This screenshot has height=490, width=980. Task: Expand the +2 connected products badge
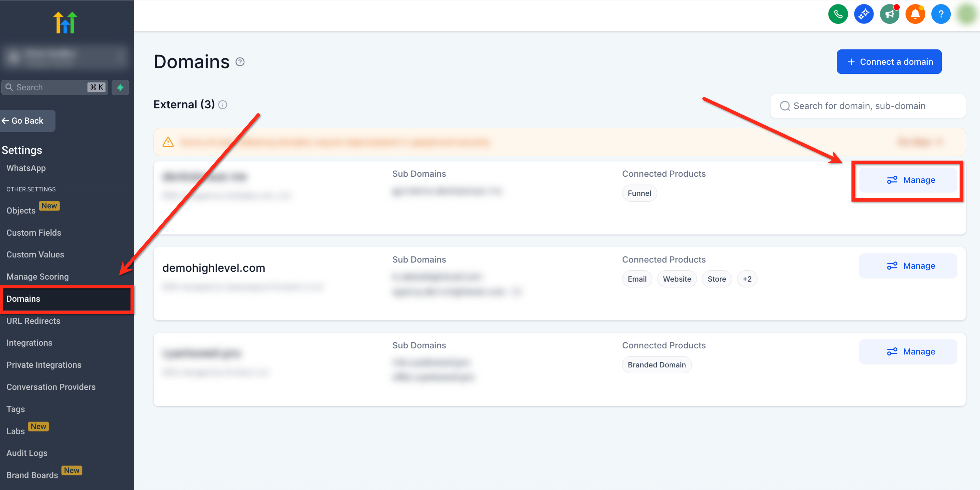pyautogui.click(x=747, y=279)
